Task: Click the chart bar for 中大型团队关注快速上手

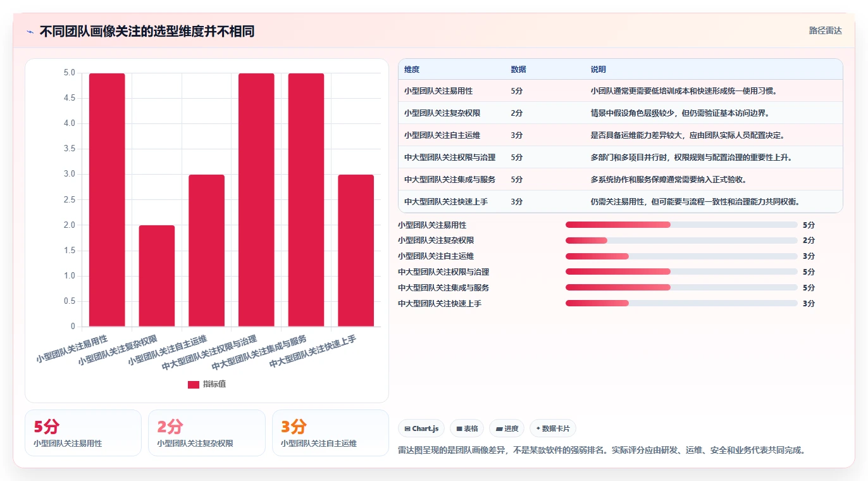Action: (x=356, y=251)
